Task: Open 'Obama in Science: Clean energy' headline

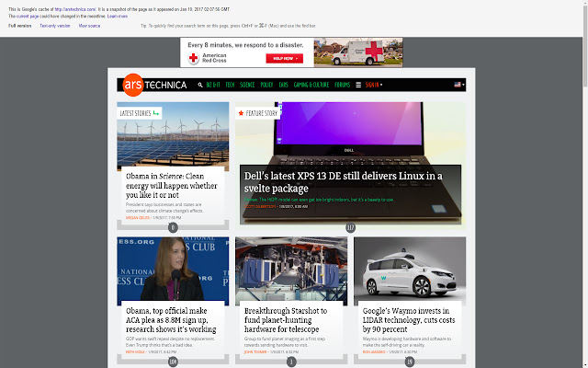Action: tap(172, 186)
